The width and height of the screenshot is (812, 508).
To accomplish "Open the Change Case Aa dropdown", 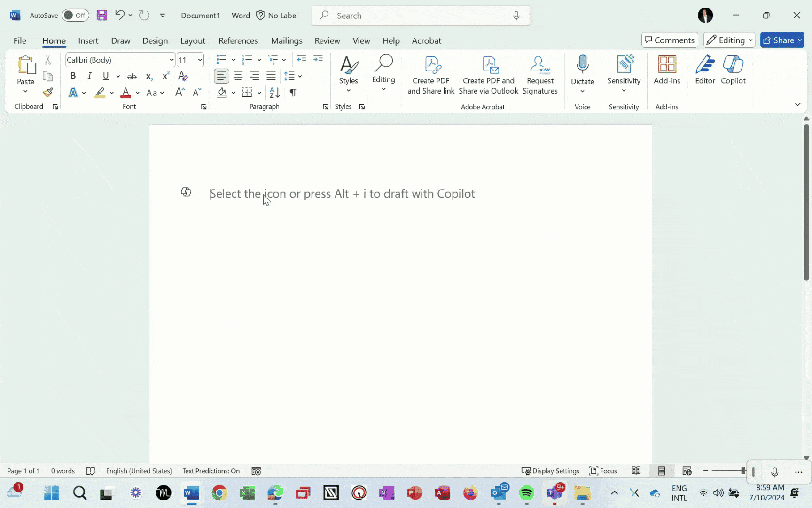I will coord(155,93).
